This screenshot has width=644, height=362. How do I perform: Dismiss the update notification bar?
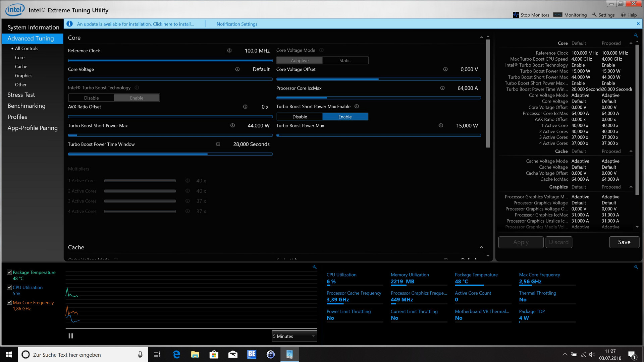pos(638,24)
